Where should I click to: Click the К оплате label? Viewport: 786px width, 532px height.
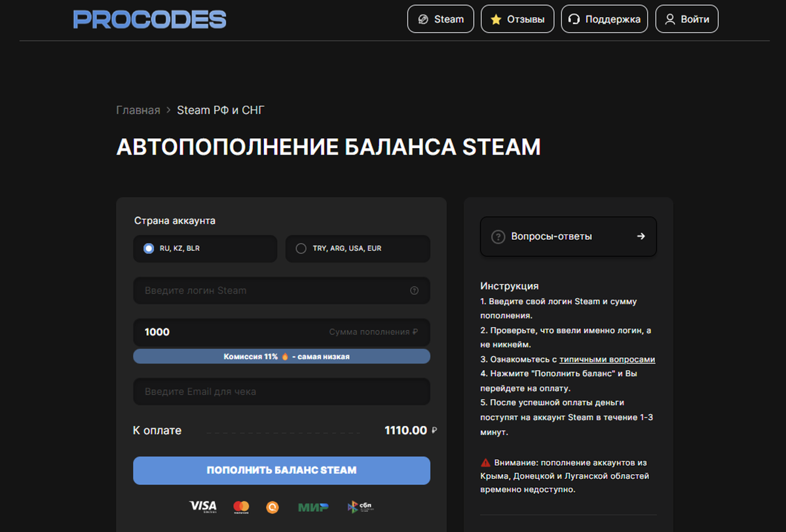pos(157,430)
